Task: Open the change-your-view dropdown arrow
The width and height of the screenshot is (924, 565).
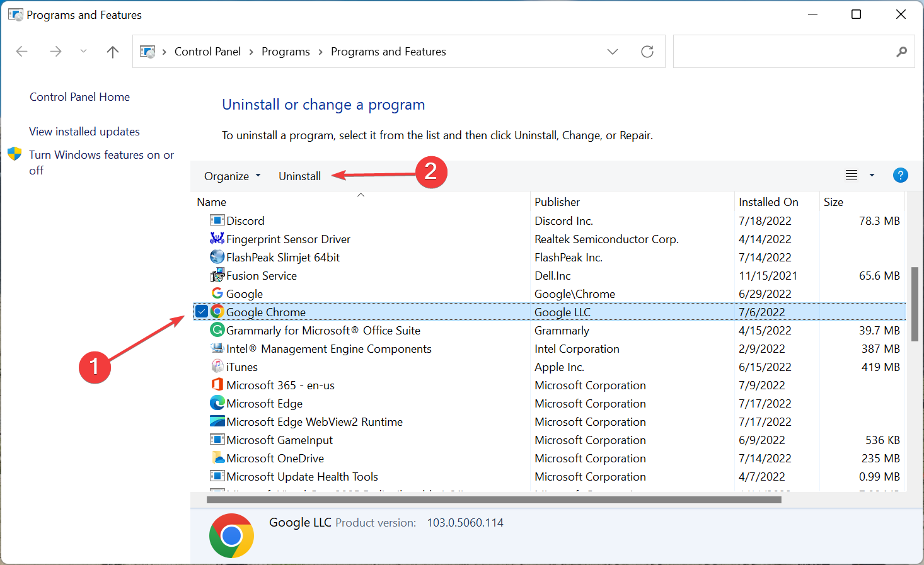Action: tap(872, 175)
